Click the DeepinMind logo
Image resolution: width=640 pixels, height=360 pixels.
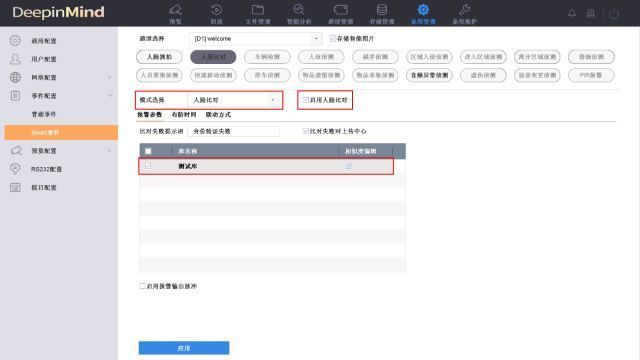[58, 13]
